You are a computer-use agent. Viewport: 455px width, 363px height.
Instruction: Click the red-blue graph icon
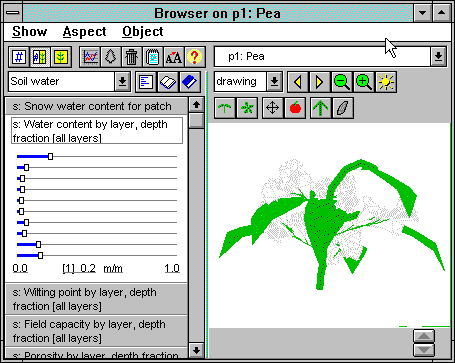90,57
